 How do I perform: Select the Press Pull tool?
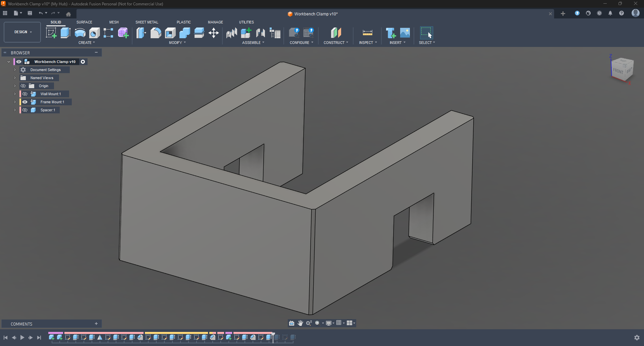point(141,33)
